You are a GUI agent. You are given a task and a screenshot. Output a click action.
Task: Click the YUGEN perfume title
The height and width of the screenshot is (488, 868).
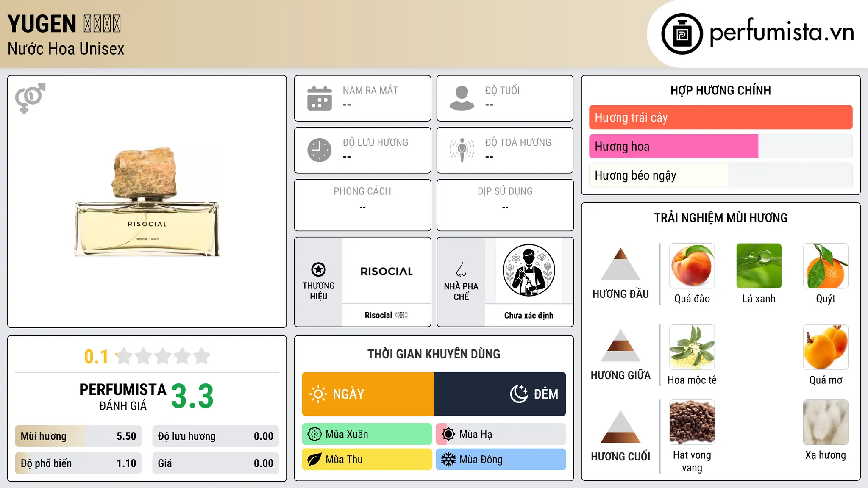pyautogui.click(x=64, y=24)
